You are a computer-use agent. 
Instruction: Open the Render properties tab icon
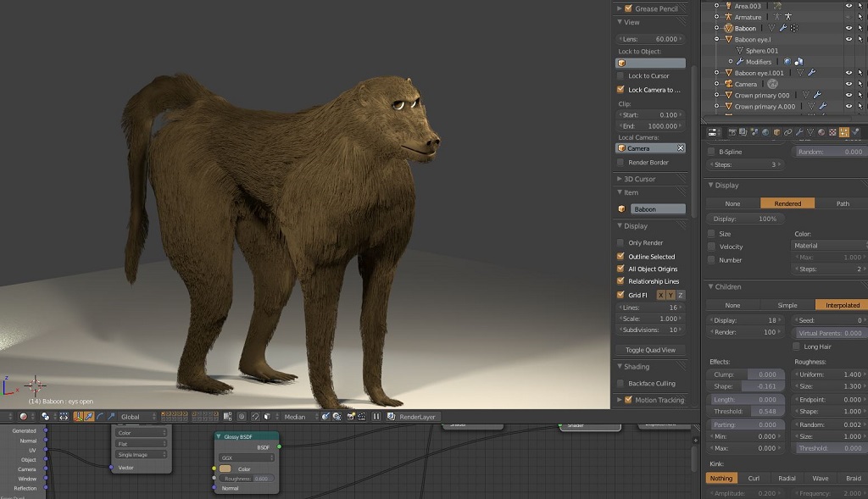pos(732,132)
